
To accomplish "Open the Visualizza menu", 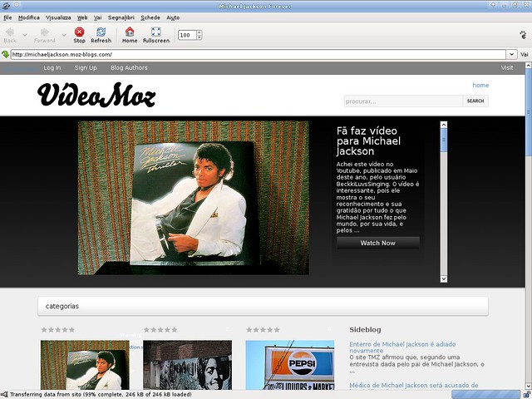I will pyautogui.click(x=58, y=17).
